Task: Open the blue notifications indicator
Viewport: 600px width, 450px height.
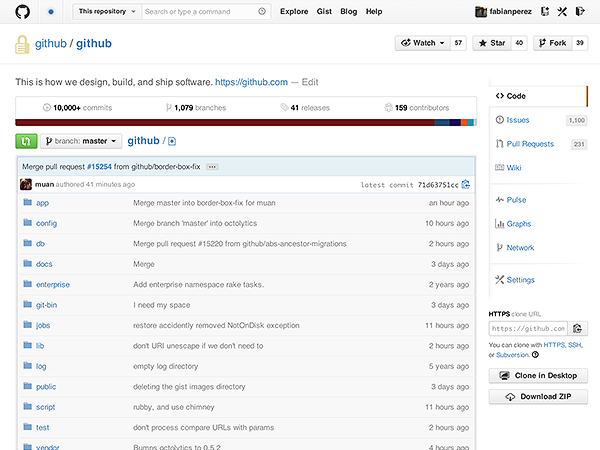Action: (51, 11)
